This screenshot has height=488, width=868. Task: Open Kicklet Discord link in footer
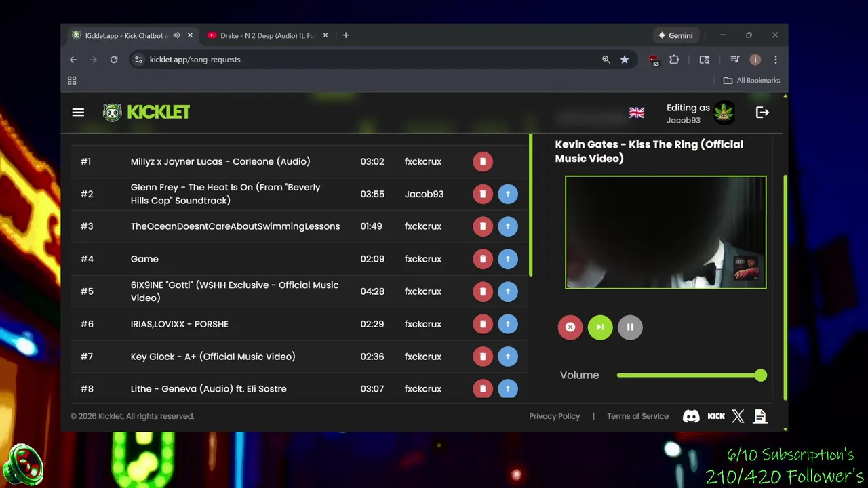pos(691,416)
